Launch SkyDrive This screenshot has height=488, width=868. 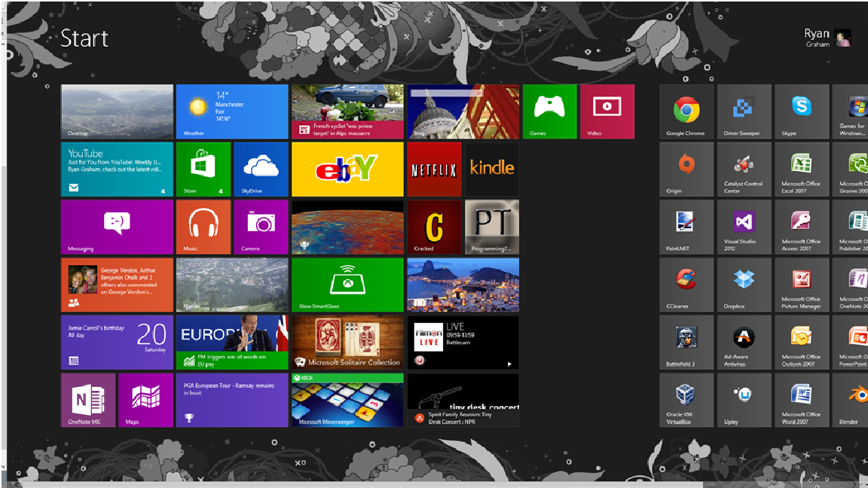260,169
